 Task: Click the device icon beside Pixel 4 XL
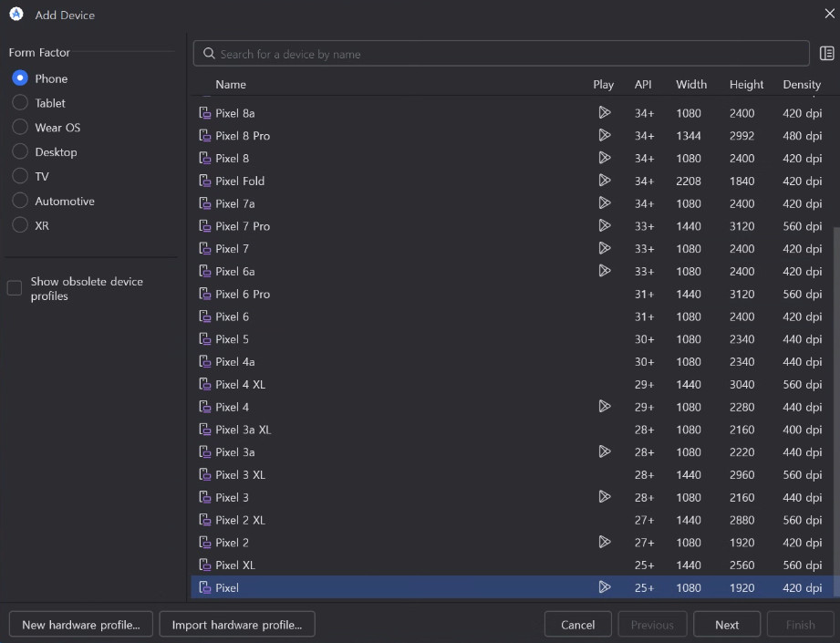[x=204, y=384]
